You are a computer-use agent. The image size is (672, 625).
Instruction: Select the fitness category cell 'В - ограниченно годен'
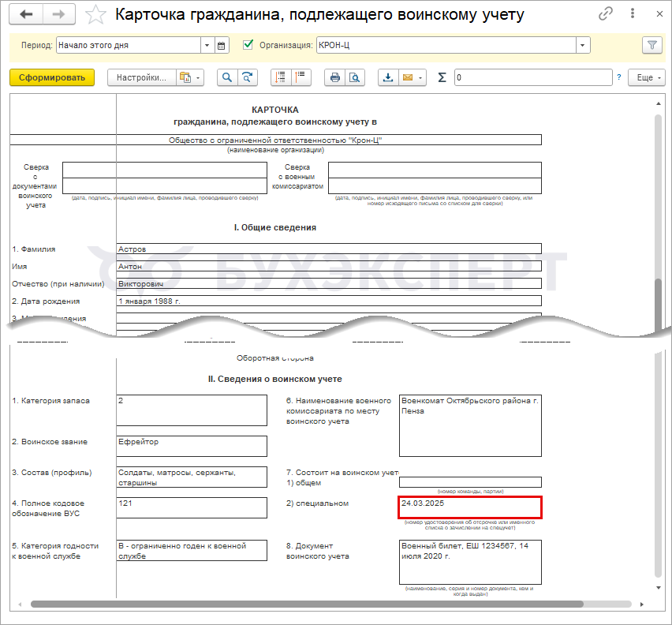click(192, 550)
